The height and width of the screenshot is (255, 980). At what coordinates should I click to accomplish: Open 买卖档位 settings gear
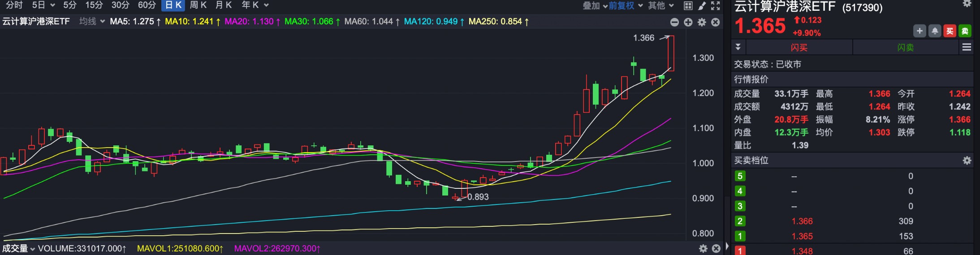coord(967,160)
